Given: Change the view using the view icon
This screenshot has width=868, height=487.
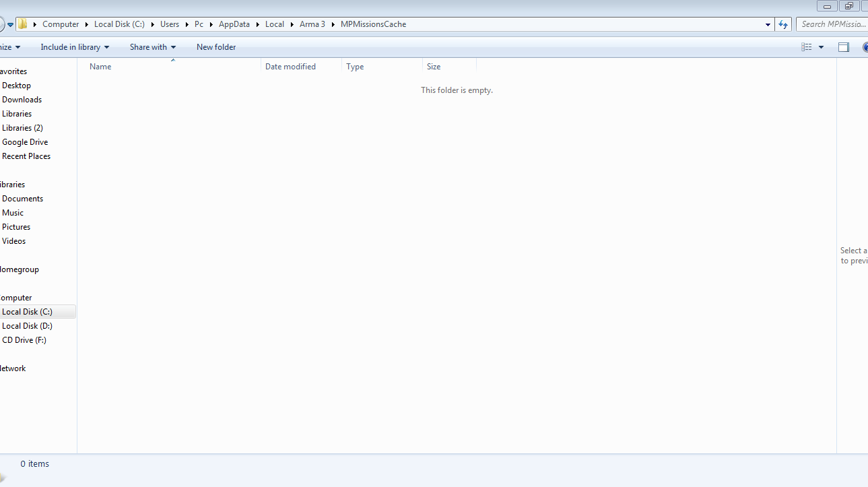Looking at the screenshot, I should pos(806,47).
